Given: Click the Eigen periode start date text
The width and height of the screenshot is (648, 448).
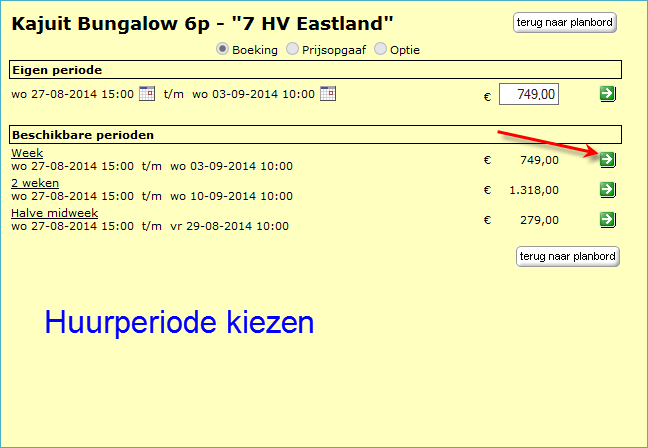Looking at the screenshot, I should tap(72, 95).
